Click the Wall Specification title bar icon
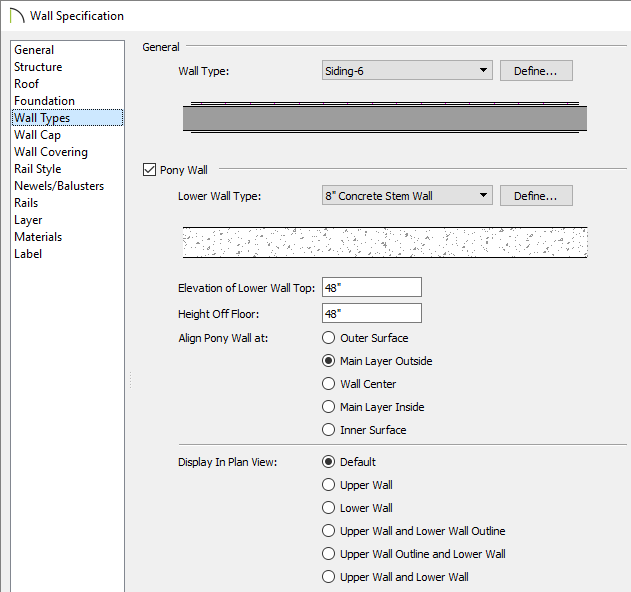The image size is (631, 592). tap(15, 16)
